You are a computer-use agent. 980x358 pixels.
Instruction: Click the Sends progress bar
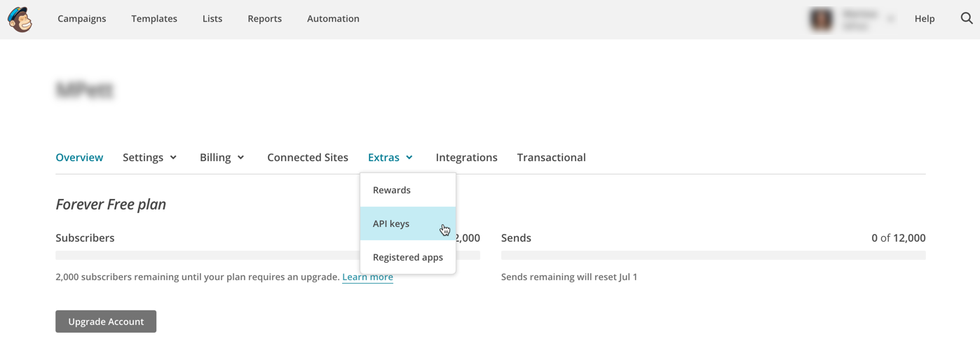714,256
